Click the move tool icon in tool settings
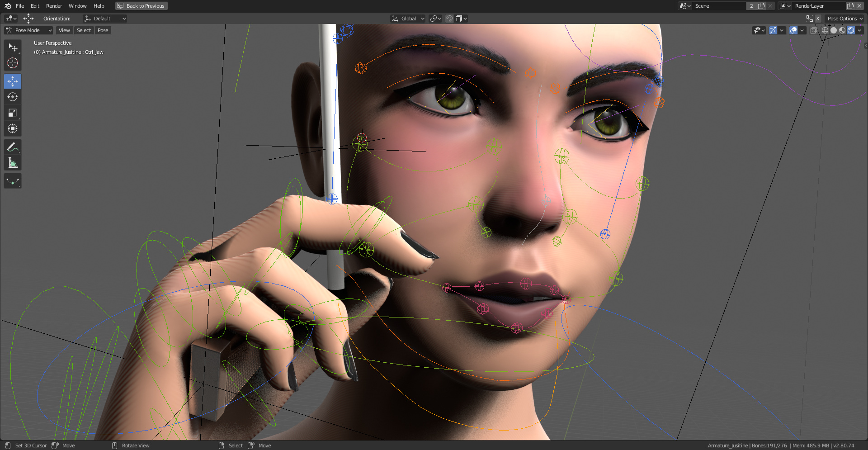 [x=28, y=19]
